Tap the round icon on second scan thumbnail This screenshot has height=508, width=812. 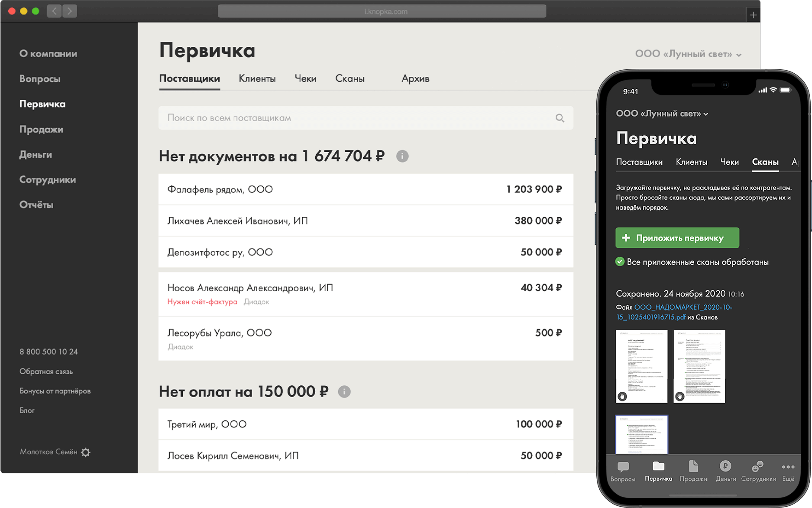[x=680, y=396]
